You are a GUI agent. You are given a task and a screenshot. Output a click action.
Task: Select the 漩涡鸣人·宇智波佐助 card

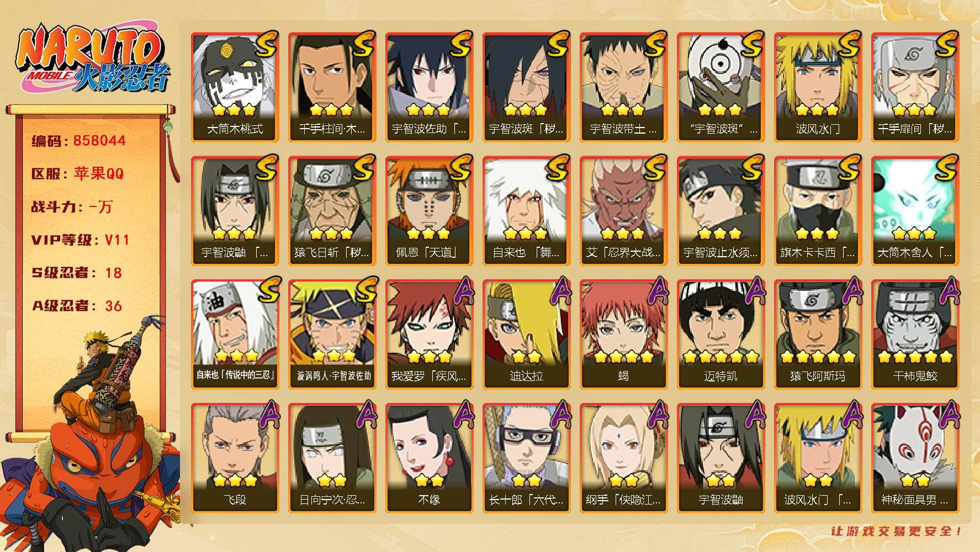332,334
